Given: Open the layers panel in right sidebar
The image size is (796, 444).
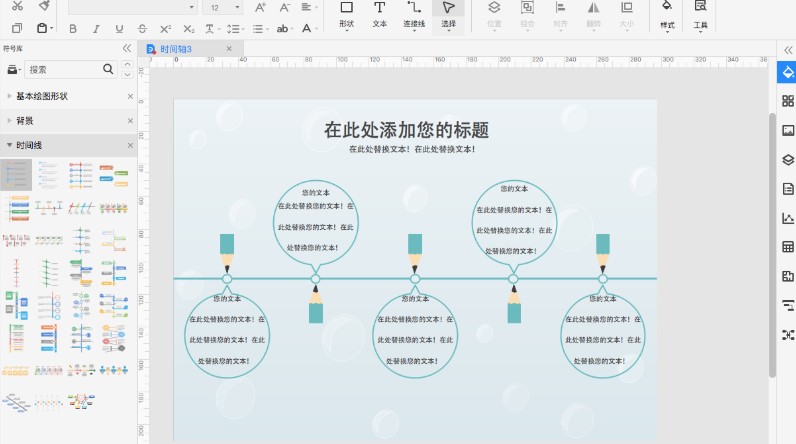Looking at the screenshot, I should pyautogui.click(x=787, y=159).
